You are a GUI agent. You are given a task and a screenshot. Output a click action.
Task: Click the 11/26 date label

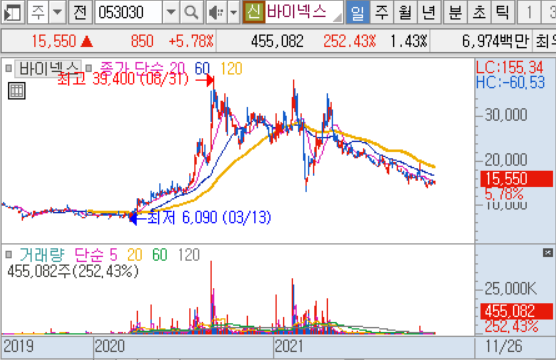tap(504, 346)
